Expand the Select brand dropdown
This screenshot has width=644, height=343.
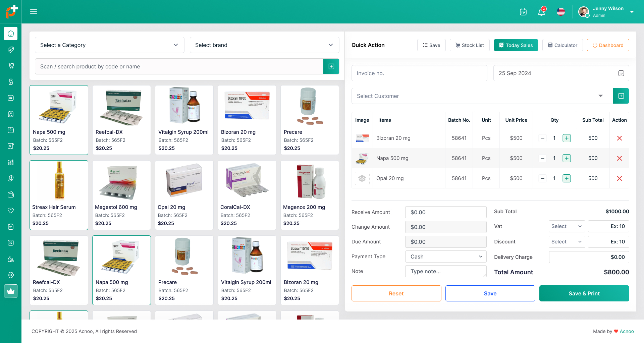tap(264, 45)
